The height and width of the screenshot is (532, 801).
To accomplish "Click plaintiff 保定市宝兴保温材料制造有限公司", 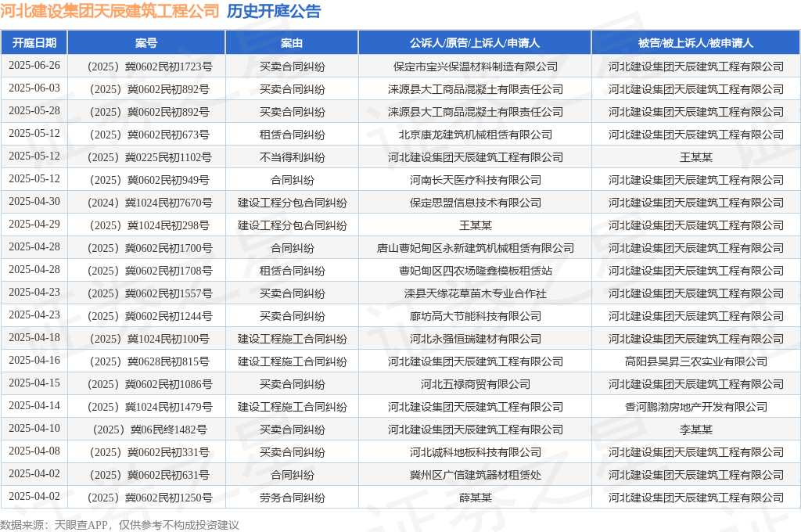I will (475, 66).
